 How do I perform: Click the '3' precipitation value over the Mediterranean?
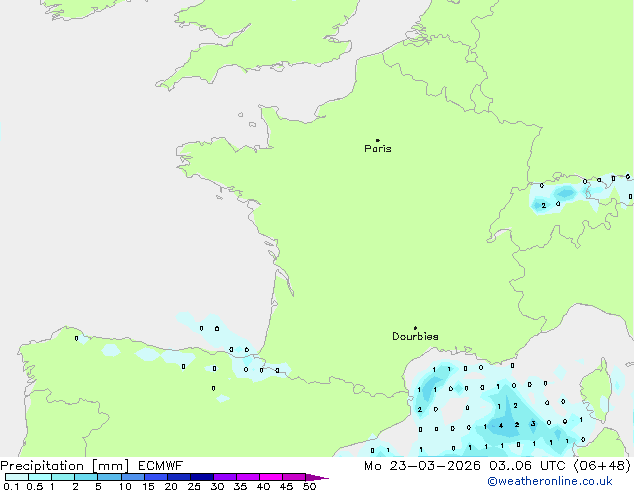coord(533,424)
